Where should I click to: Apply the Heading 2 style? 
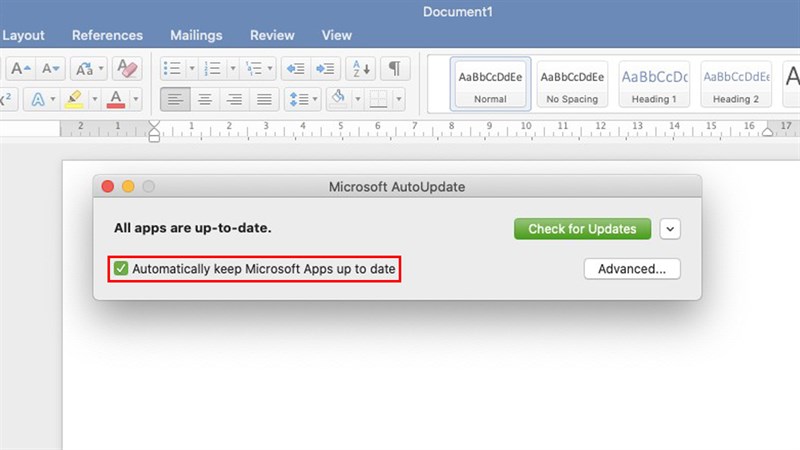(736, 84)
